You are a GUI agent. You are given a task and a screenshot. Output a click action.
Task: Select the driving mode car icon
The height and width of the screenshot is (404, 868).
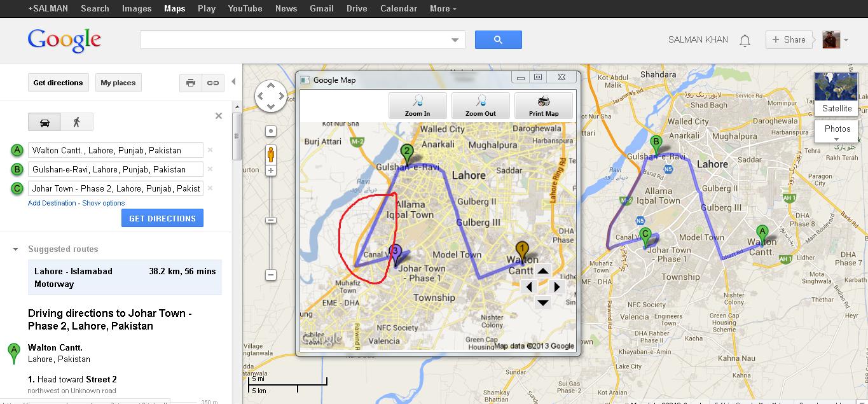(x=45, y=122)
